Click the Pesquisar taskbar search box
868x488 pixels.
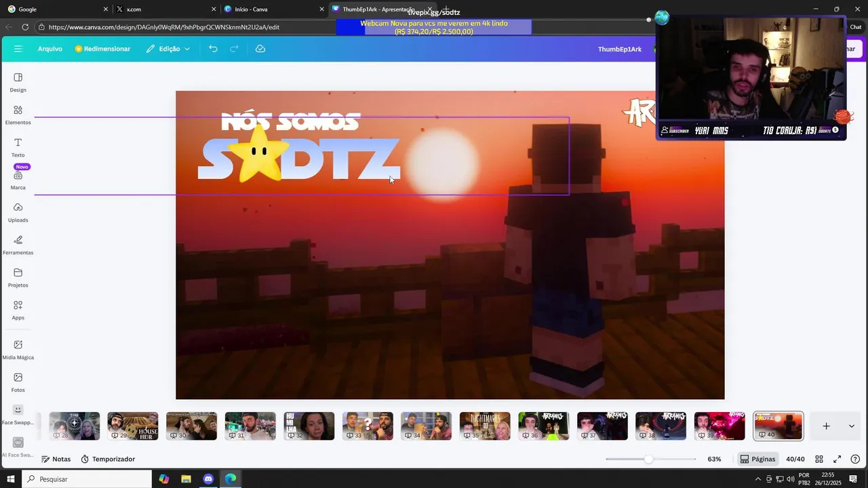point(87,479)
